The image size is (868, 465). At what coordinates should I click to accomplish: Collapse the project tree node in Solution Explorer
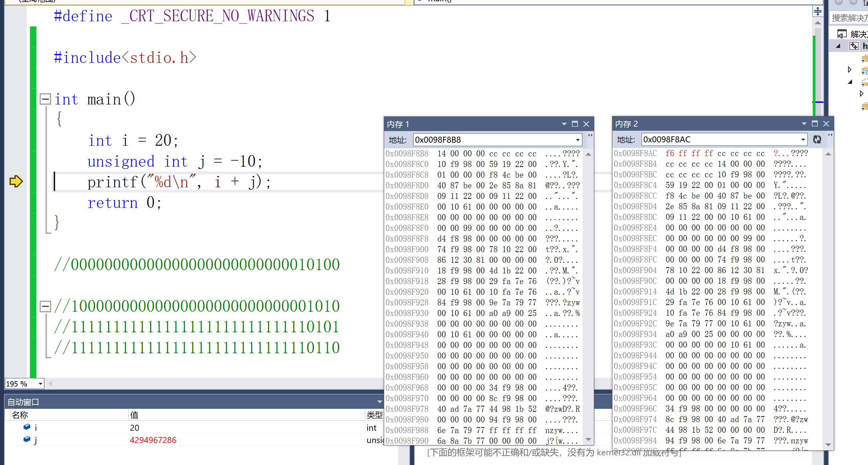pyautogui.click(x=839, y=46)
